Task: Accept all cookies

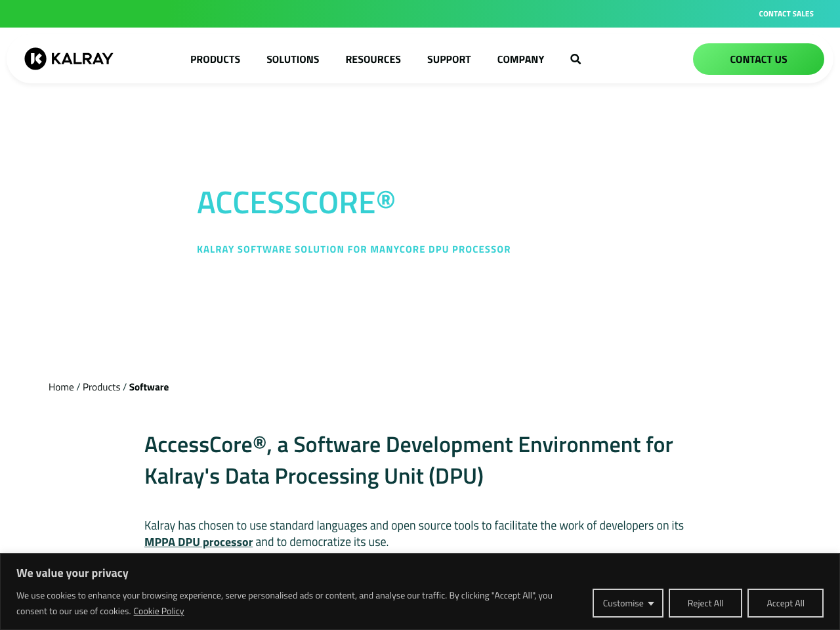Action: point(785,602)
